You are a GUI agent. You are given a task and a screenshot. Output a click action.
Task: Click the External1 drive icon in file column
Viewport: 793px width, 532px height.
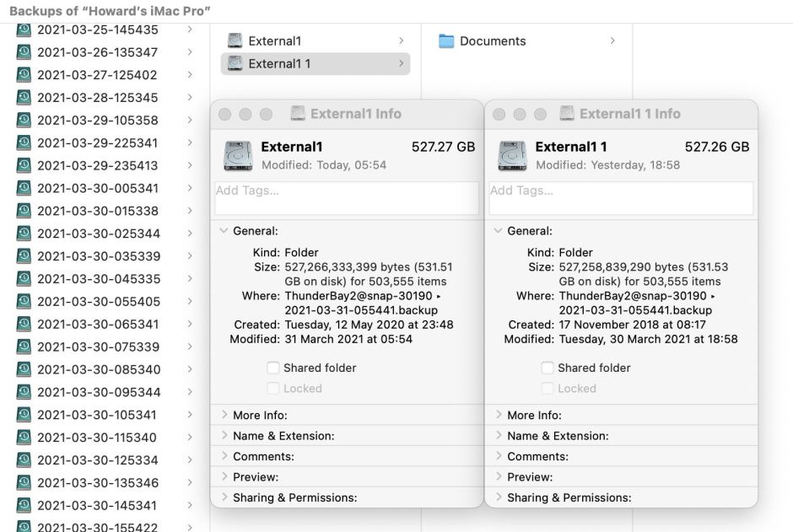coord(235,40)
